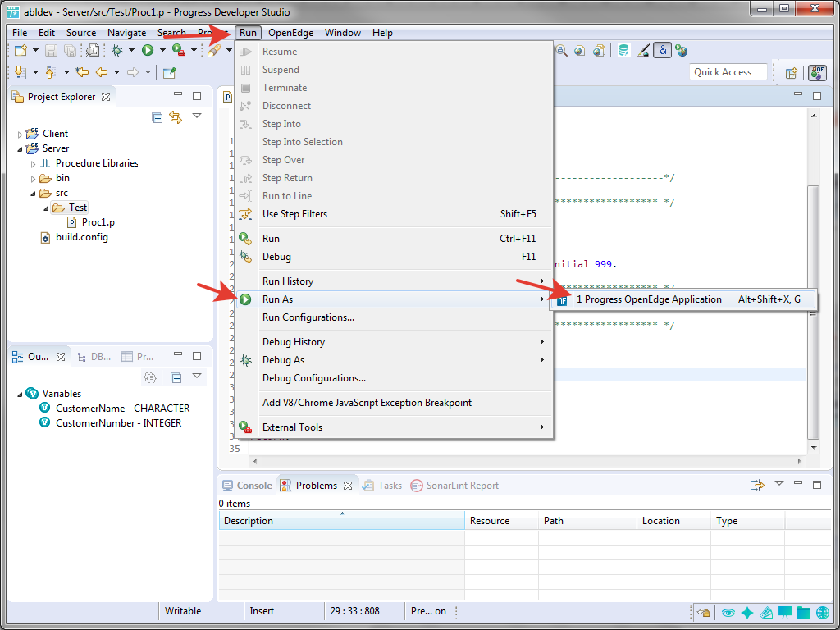
Task: Click the Open Perspective icon
Action: 792,73
